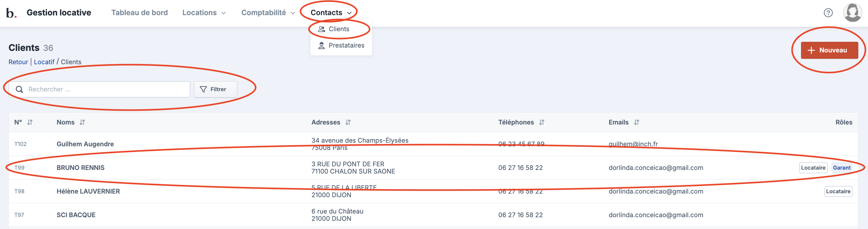This screenshot has height=229, width=868.
Task: Sort by Adresses using sort icon
Action: coord(348,122)
